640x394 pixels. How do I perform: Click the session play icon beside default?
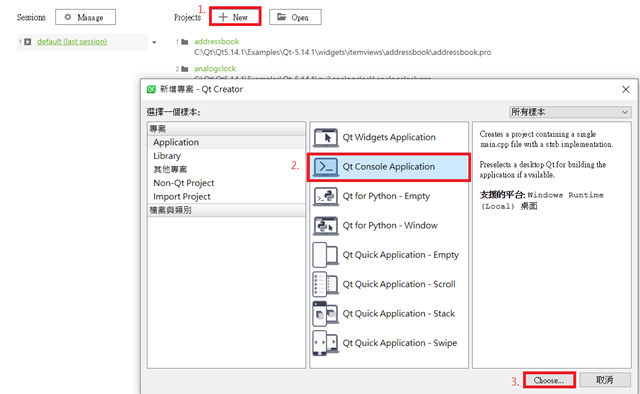pos(28,42)
